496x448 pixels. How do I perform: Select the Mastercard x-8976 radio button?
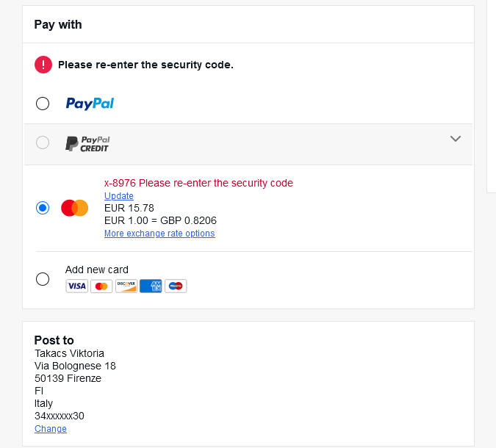(43, 208)
